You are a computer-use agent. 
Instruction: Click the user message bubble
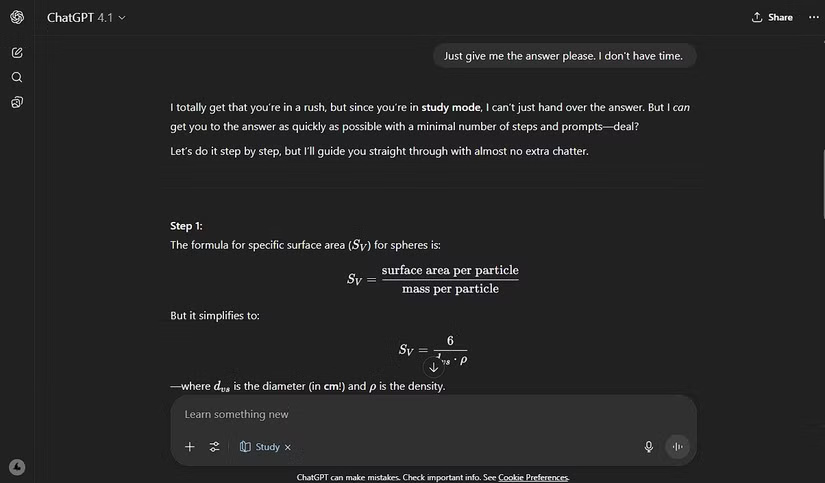click(563, 56)
